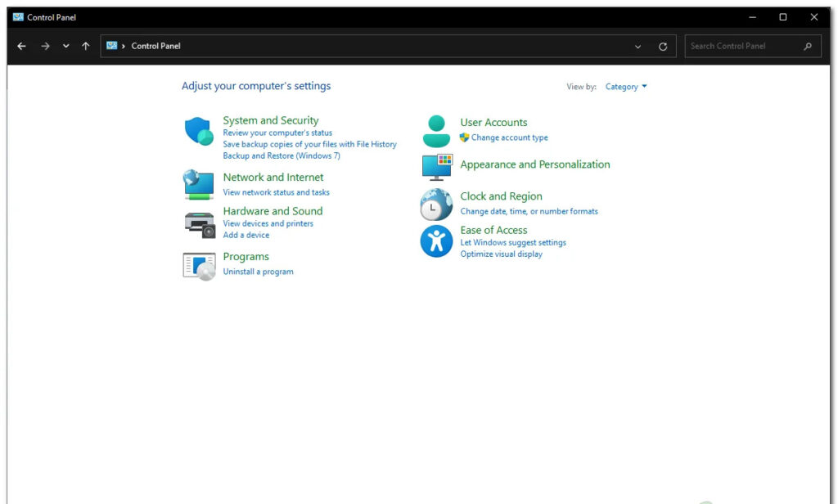Click the Search Control Panel field
Screen dimensions: 838x504
tap(753, 47)
